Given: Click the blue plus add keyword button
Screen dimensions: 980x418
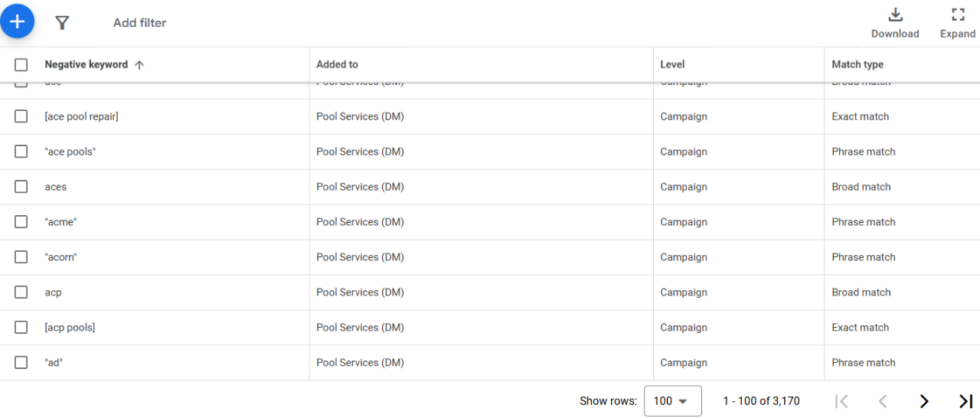Looking at the screenshot, I should coord(18,21).
